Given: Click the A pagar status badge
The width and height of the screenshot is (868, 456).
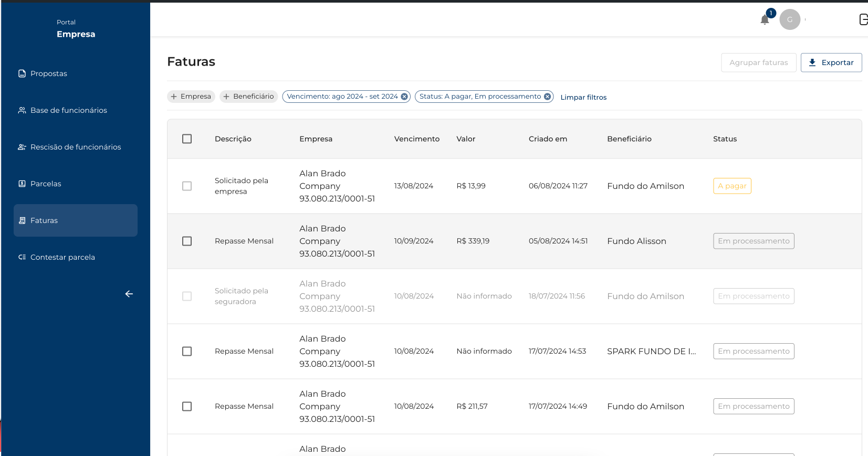Looking at the screenshot, I should 732,186.
